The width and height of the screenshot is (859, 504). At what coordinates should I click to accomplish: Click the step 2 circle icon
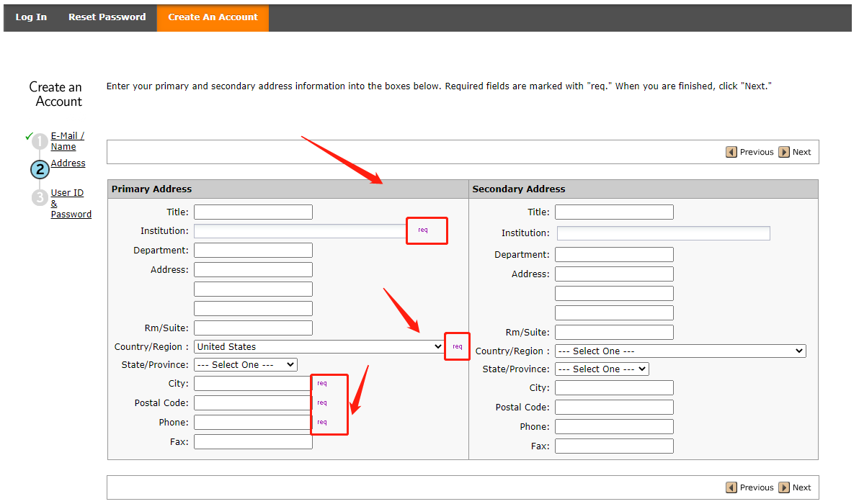[40, 170]
